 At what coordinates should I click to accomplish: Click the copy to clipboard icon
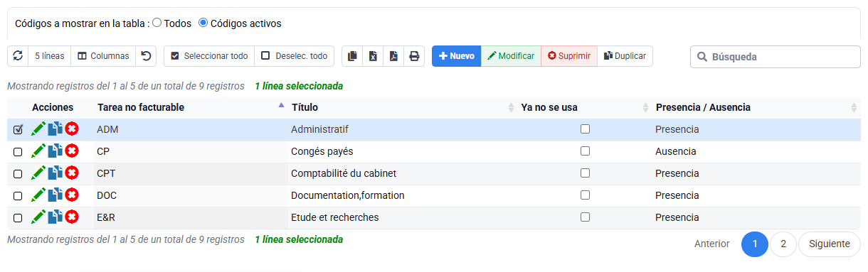[352, 56]
